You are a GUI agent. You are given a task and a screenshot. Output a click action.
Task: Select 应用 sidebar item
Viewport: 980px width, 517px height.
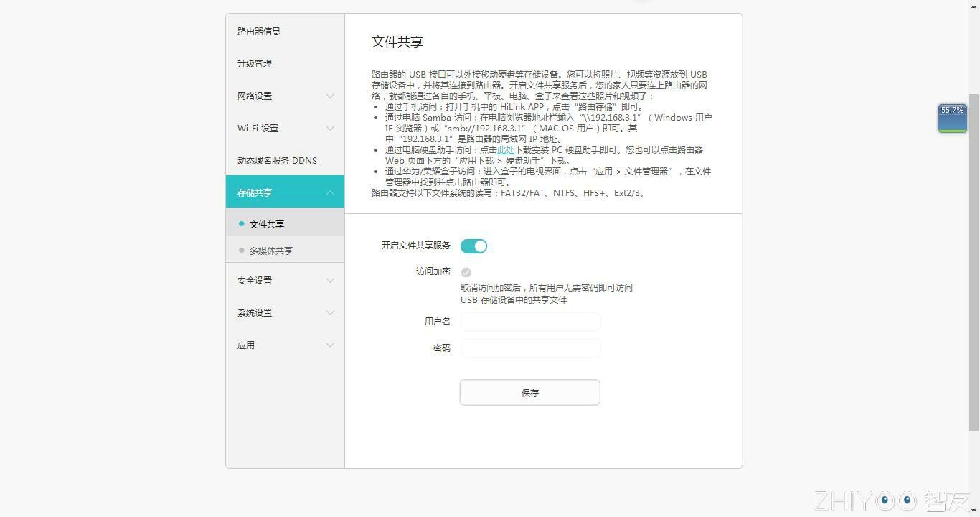pyautogui.click(x=285, y=345)
